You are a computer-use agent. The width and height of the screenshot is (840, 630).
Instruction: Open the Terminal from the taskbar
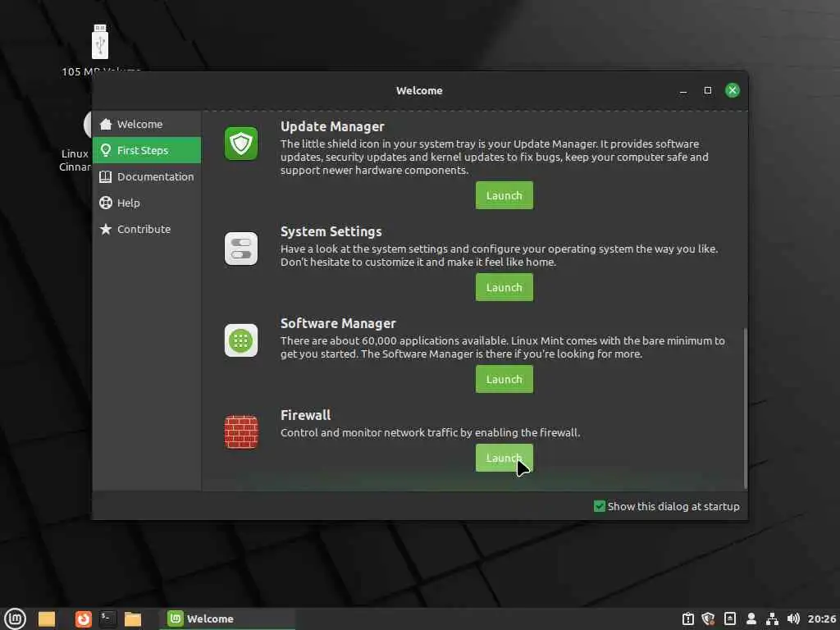[x=107, y=619]
